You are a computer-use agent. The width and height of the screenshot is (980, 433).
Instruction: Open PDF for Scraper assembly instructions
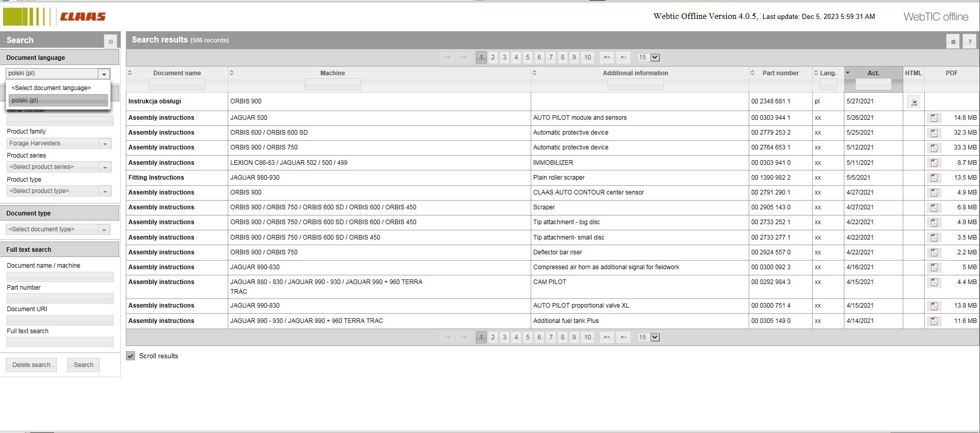(934, 208)
